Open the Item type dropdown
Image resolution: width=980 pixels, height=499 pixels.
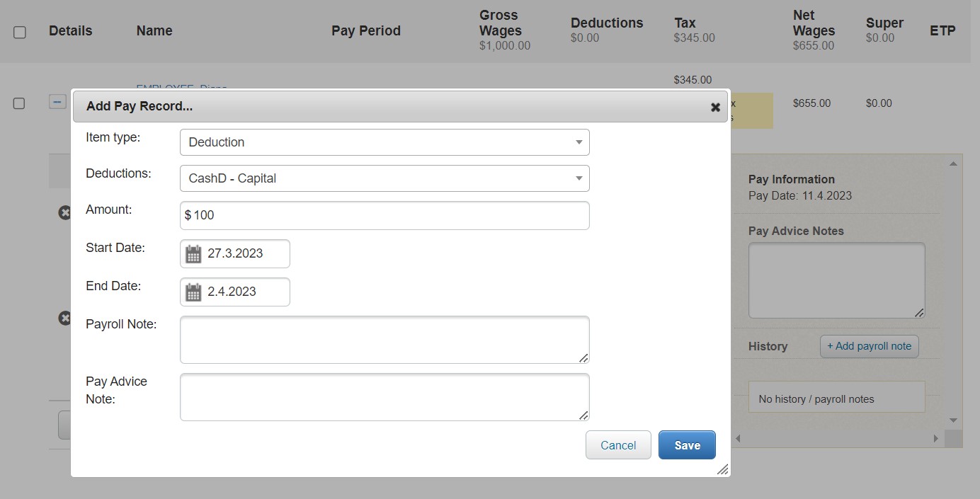coord(384,142)
